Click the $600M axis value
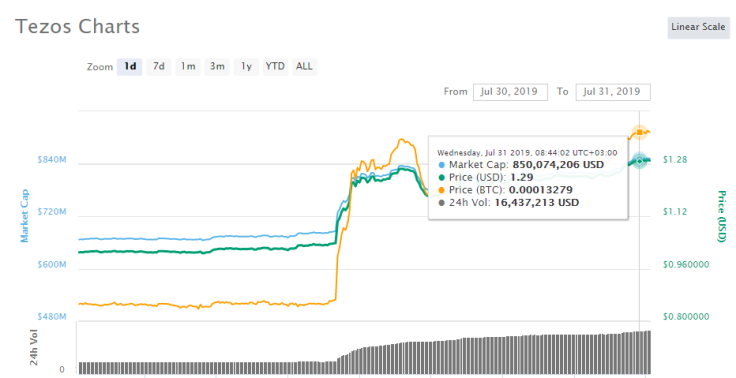 [52, 264]
